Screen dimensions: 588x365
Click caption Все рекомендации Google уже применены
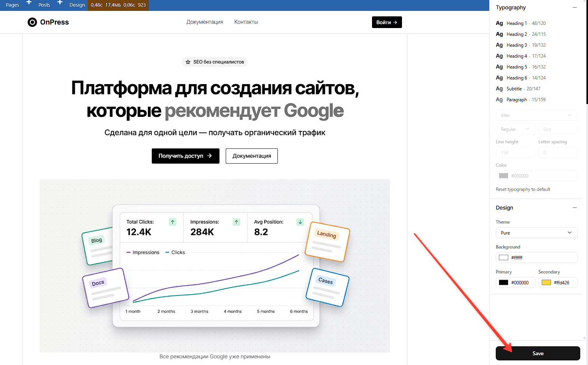tap(215, 357)
